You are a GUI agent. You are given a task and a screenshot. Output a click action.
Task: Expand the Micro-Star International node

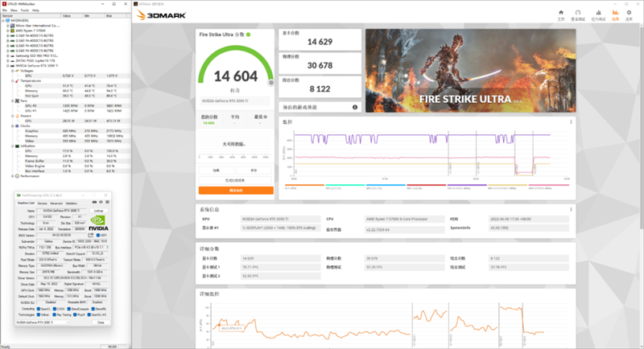(7, 26)
